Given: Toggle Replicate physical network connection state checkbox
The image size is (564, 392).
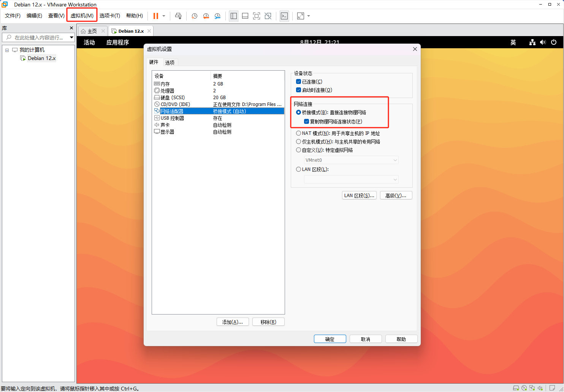Looking at the screenshot, I should pyautogui.click(x=307, y=122).
